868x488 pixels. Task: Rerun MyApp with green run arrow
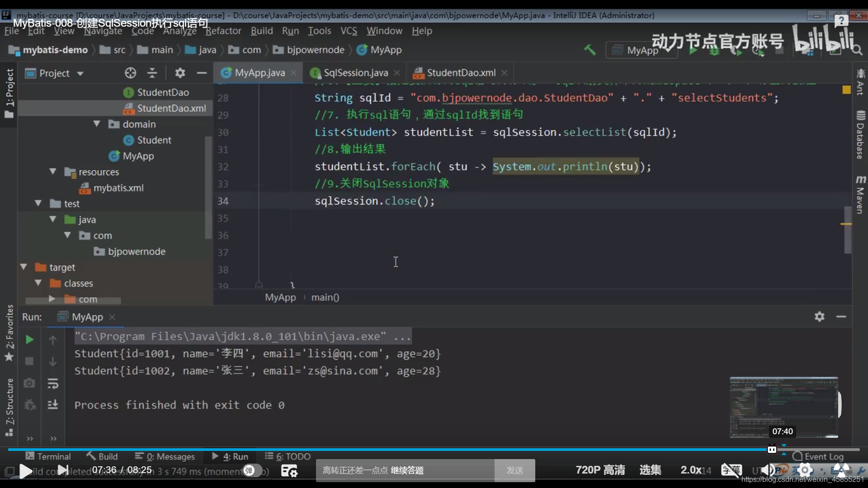29,339
